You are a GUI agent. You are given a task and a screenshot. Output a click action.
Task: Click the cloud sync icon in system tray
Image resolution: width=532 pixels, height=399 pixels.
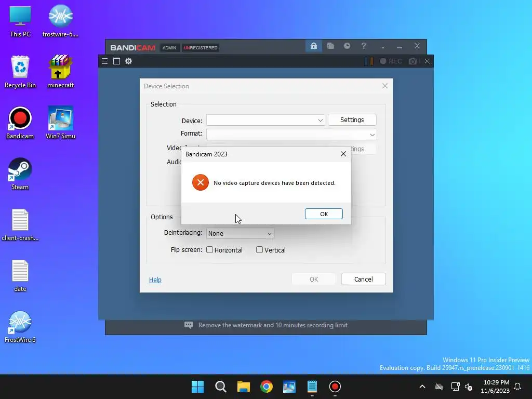439,387
